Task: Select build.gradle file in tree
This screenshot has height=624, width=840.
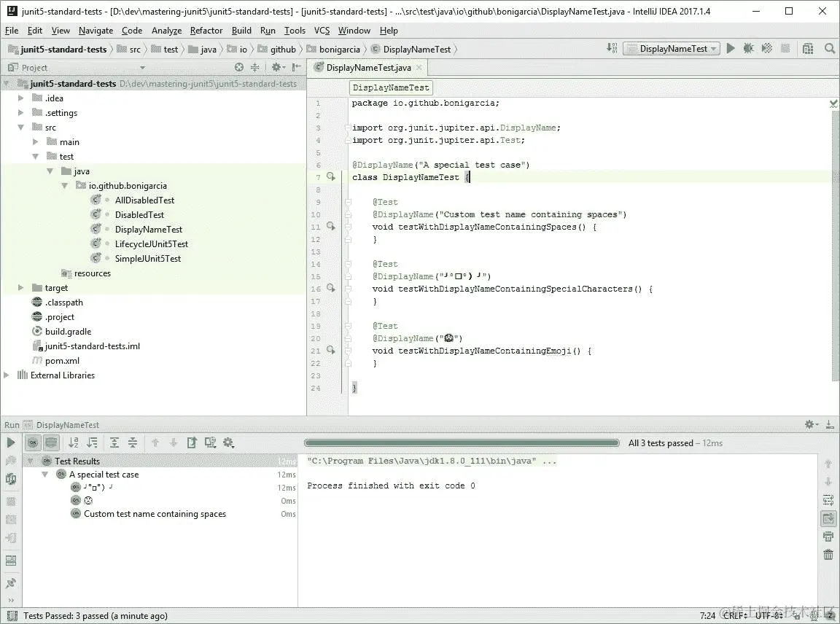Action: pos(68,332)
